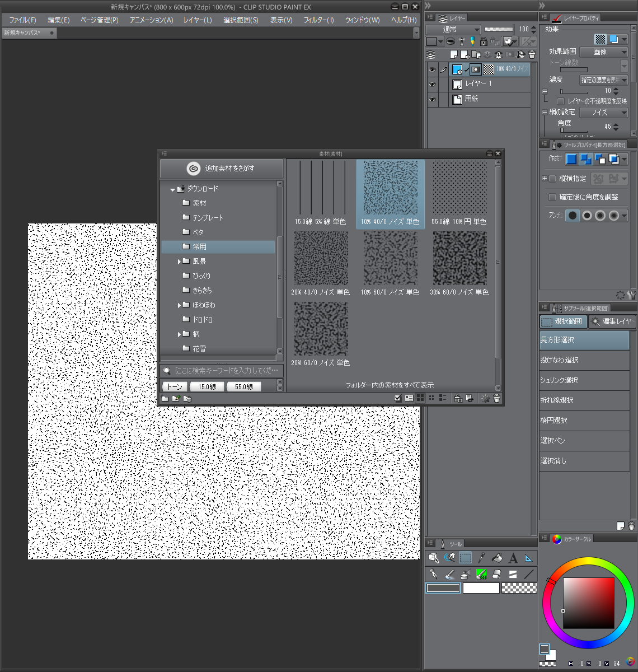Screen dimensions: 638x672
Task: Click the delete layer trash icon
Action: click(532, 55)
